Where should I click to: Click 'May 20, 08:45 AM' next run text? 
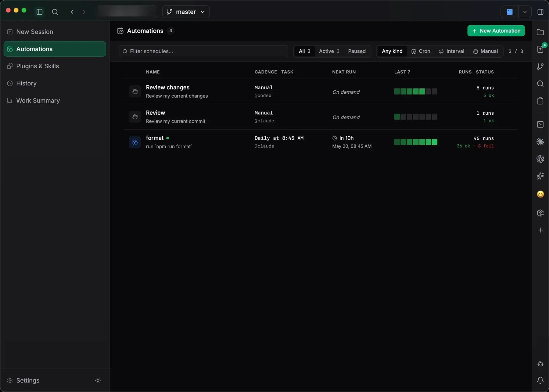tap(352, 146)
